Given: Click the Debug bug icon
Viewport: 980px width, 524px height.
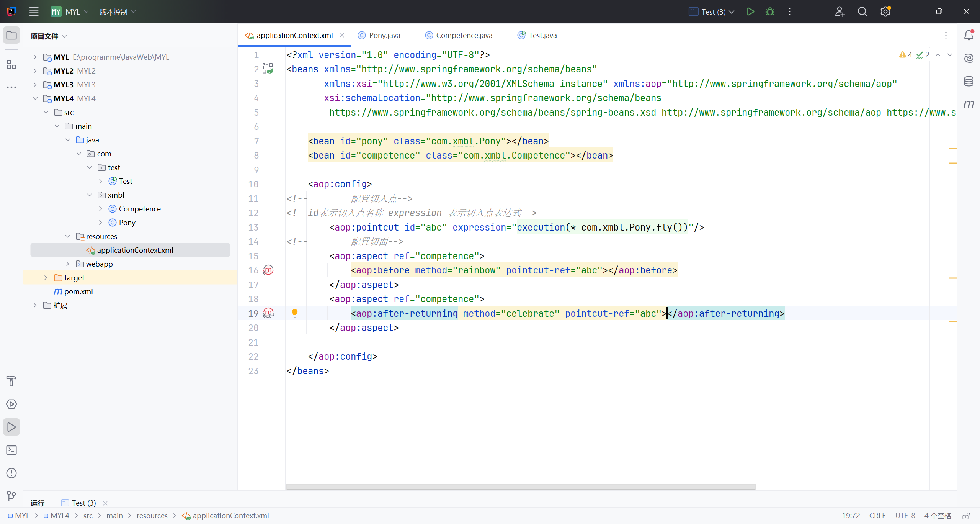Looking at the screenshot, I should pos(770,11).
